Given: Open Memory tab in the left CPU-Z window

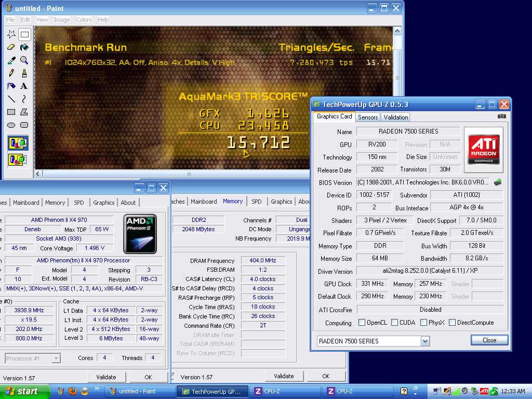Looking at the screenshot, I should [x=55, y=203].
